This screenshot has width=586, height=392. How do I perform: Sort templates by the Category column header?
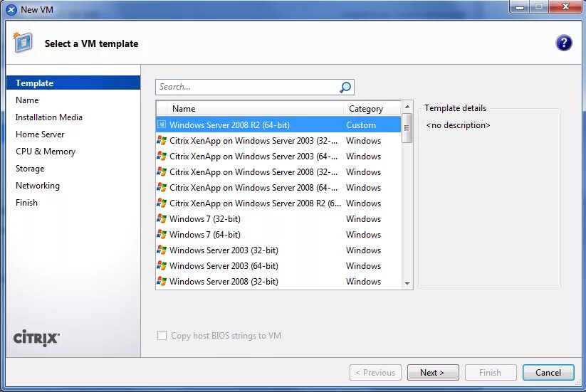pyautogui.click(x=372, y=109)
